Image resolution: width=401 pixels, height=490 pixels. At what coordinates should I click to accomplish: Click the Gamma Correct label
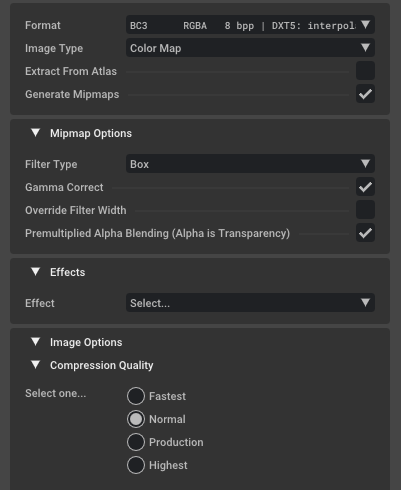pos(64,187)
